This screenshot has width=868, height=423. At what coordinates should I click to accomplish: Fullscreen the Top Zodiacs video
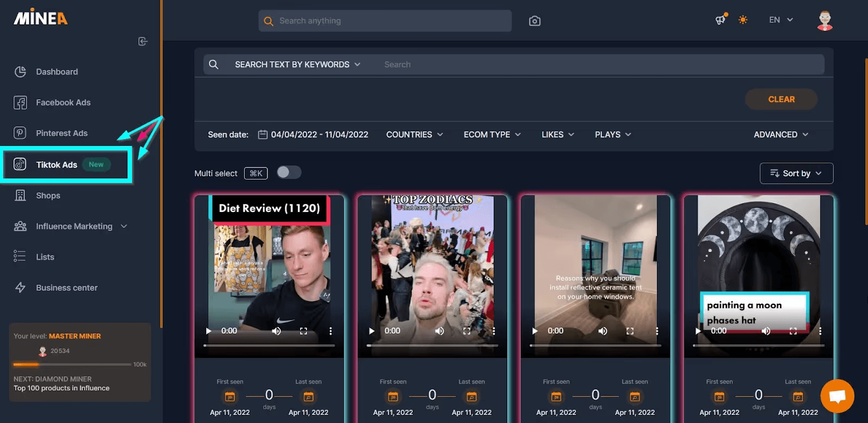pos(467,331)
